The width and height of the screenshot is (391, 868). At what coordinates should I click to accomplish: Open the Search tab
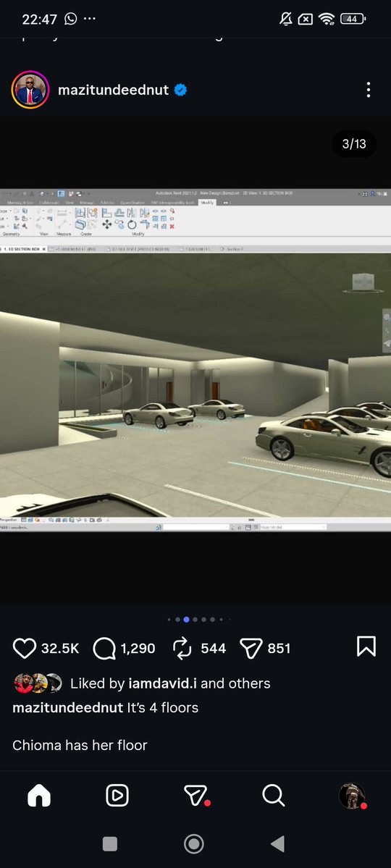[274, 796]
